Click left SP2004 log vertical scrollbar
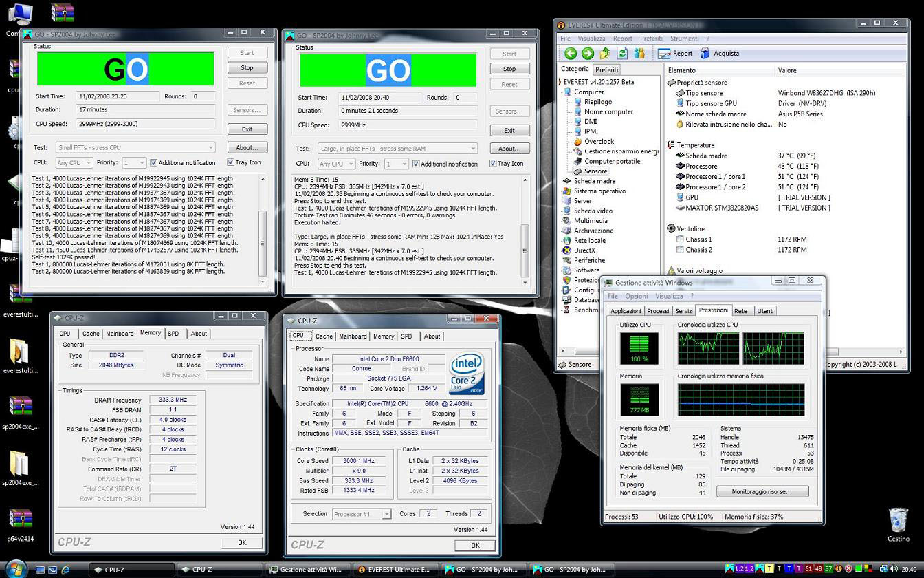The height and width of the screenshot is (578, 924). 263,229
